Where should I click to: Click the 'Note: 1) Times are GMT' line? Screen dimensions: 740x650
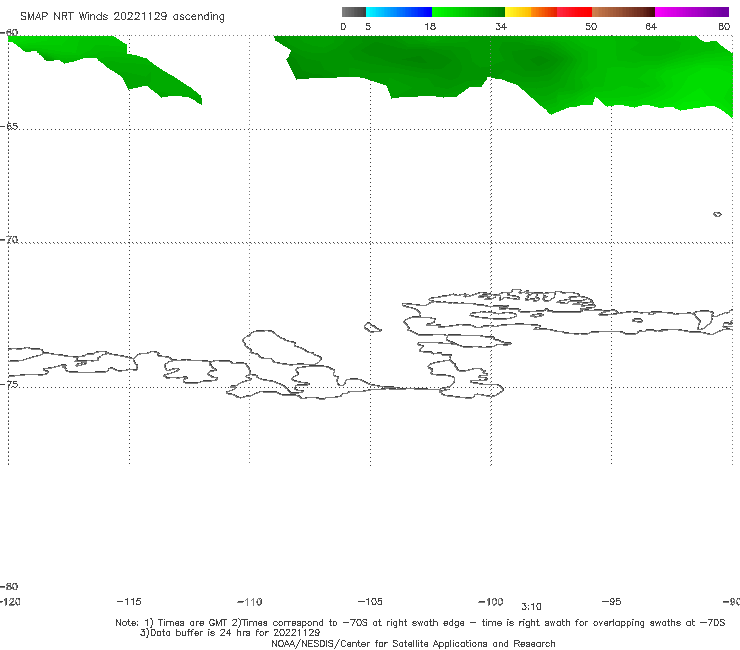coord(420,623)
